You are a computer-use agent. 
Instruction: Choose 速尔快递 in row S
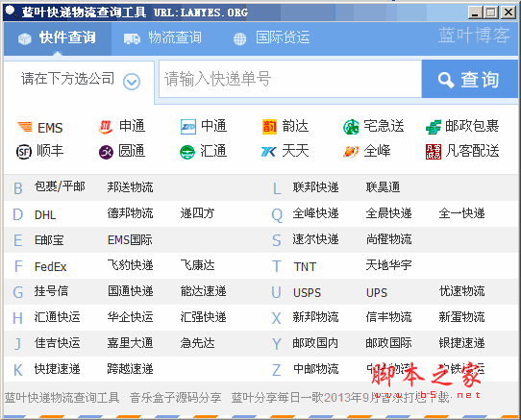pyautogui.click(x=315, y=239)
